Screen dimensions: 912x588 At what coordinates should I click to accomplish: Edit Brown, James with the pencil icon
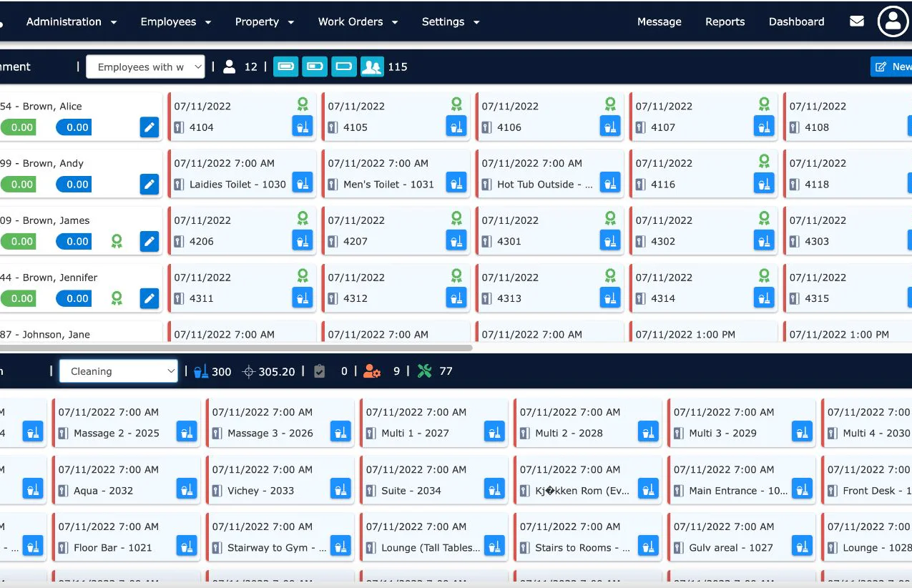(149, 241)
